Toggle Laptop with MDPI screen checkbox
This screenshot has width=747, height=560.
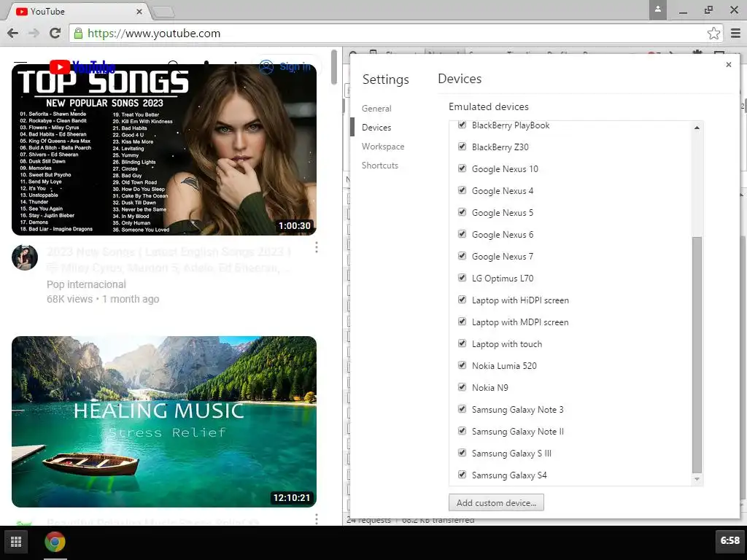(x=462, y=322)
